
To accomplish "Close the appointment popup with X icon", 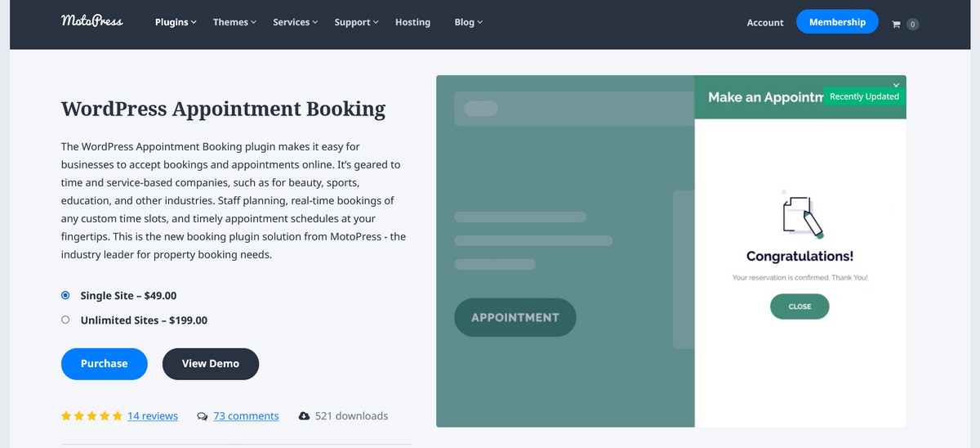I will (896, 84).
